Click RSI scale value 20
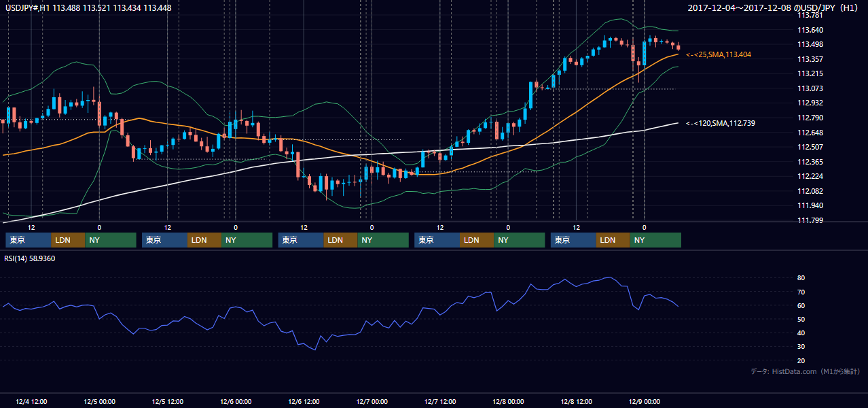Viewport: 868px width, 408px height. tap(801, 360)
